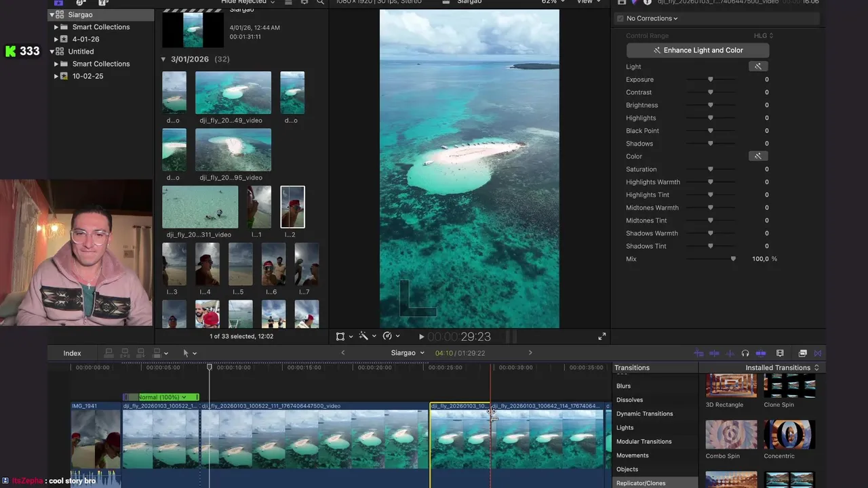Click the viewer fullscreen expand icon
Screen dimensions: 868x488
point(601,337)
